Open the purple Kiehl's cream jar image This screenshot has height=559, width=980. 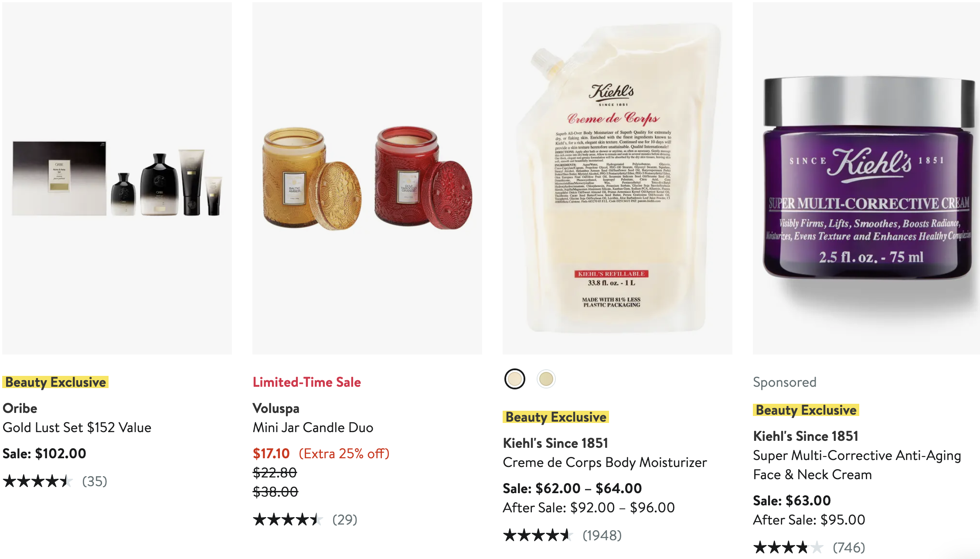pos(866,178)
